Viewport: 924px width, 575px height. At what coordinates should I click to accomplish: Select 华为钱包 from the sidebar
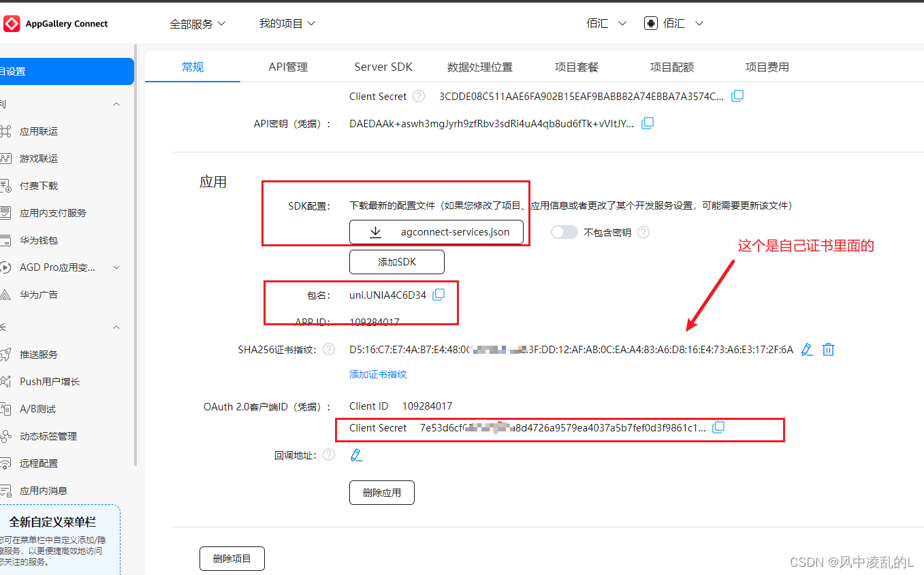(x=39, y=240)
